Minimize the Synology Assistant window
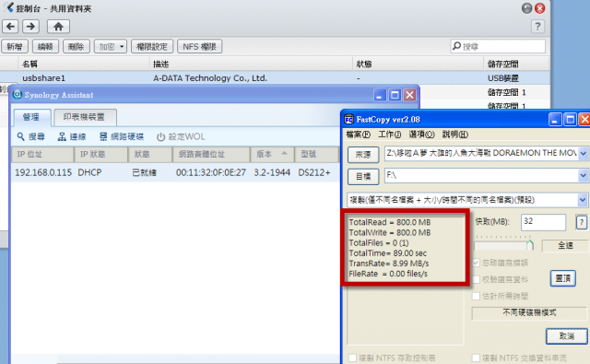 [x=380, y=95]
